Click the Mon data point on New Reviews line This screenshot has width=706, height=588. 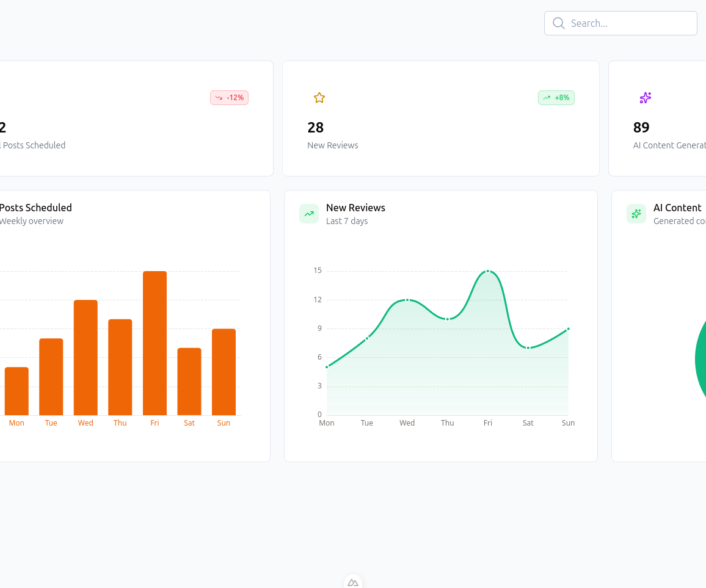click(x=327, y=367)
